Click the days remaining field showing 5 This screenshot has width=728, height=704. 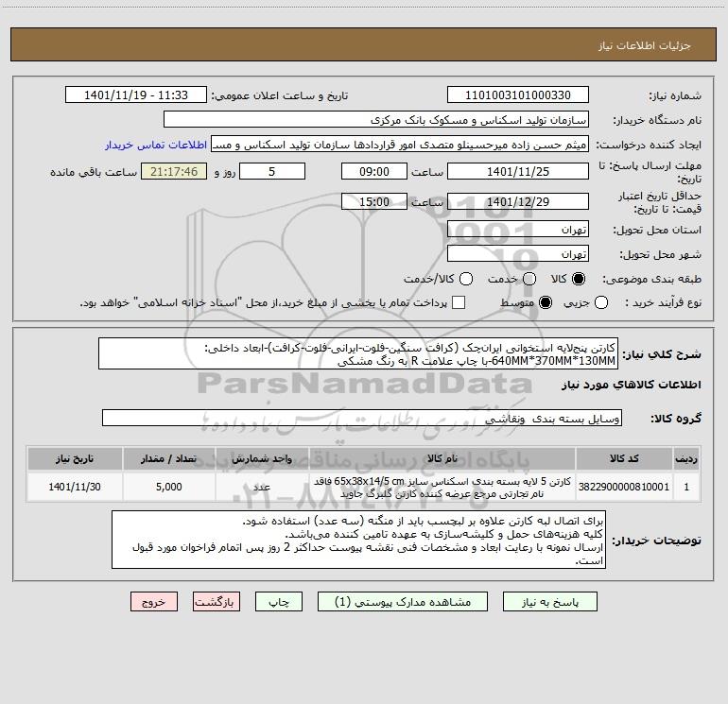[x=272, y=171]
